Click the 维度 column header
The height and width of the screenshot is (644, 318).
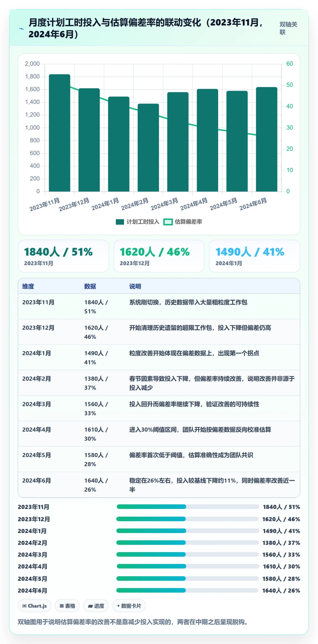pos(28,286)
